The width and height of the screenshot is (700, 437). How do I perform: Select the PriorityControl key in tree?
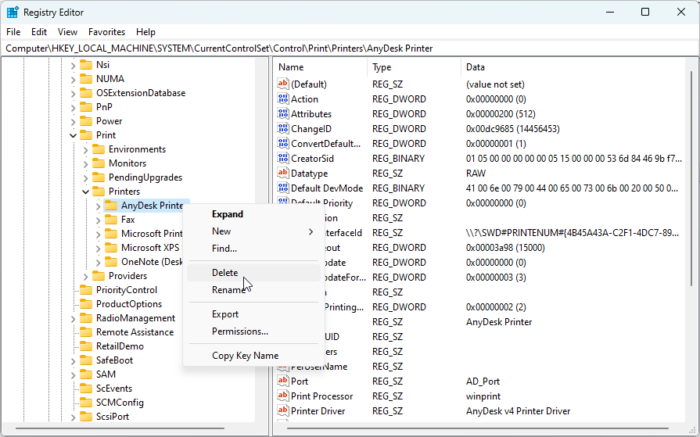pyautogui.click(x=126, y=290)
